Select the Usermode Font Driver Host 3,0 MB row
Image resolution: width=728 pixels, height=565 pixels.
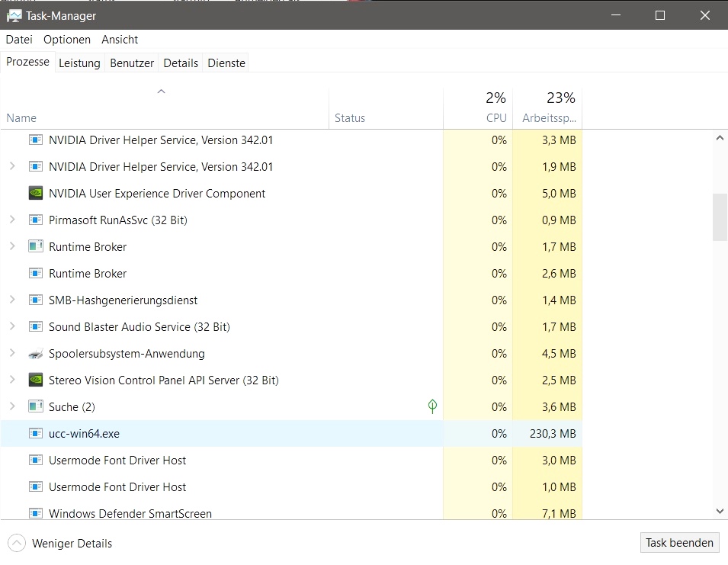point(291,460)
